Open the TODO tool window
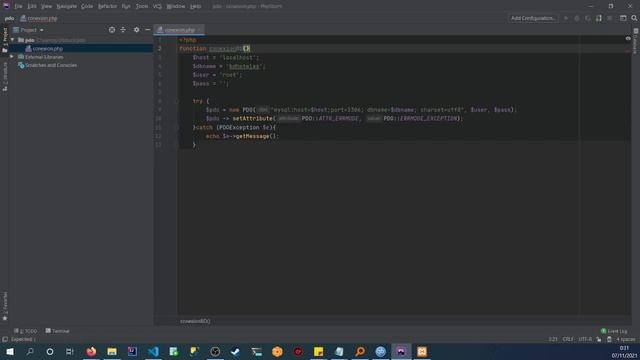This screenshot has width=640, height=360. 25,331
